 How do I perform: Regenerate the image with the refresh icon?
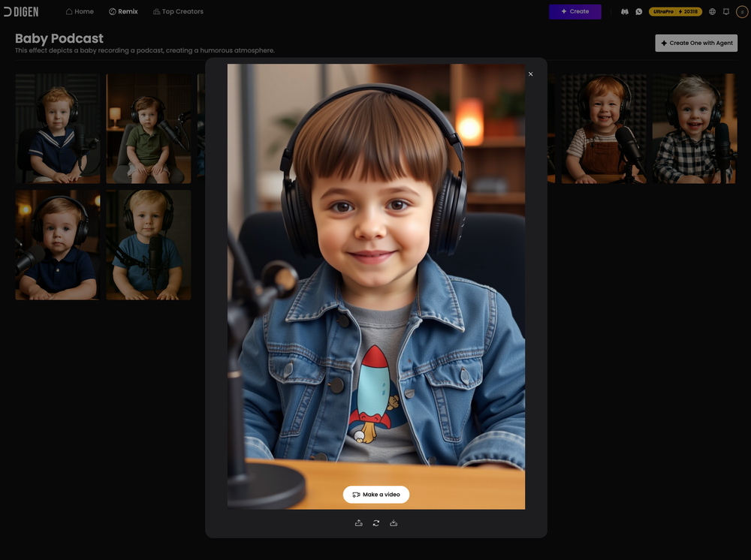click(375, 522)
